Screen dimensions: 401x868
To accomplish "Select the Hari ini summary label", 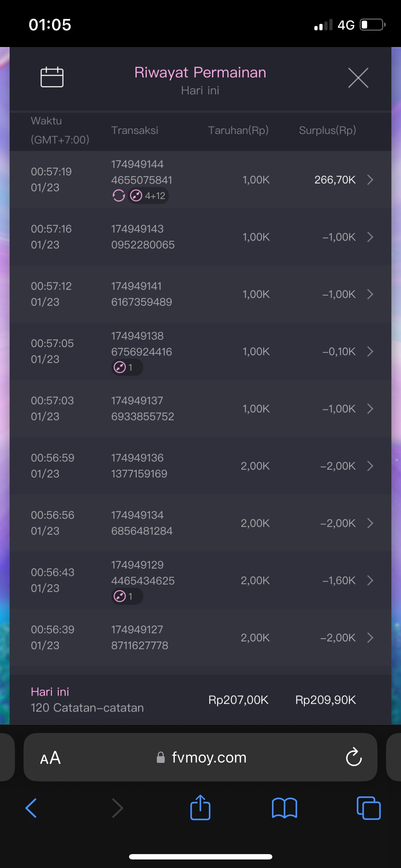I will pos(50,692).
